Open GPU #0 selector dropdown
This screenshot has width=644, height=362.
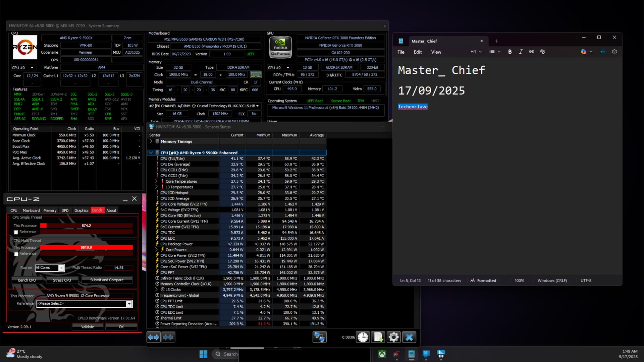(279, 67)
